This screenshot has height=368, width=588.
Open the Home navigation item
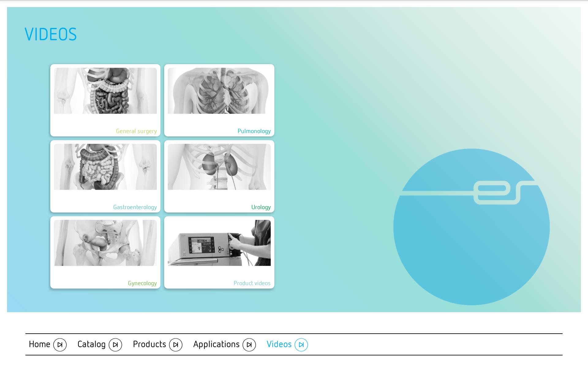(x=40, y=344)
